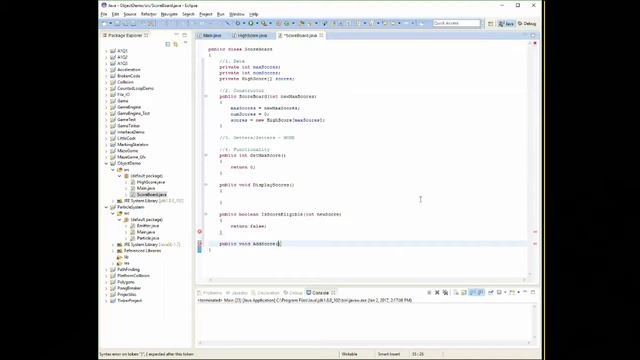Expand Referenced Libraries under ParticleSystem
This screenshot has height=360, width=640.
113,251
